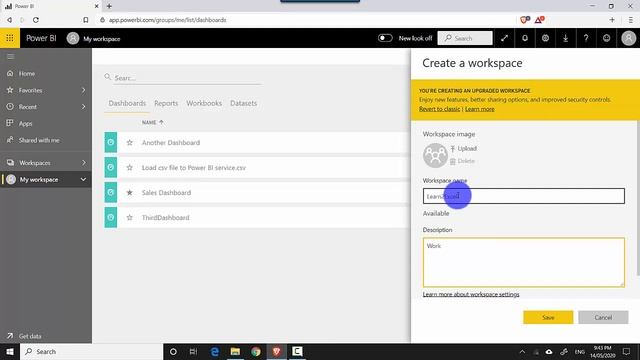Click the Create a workspace panel scrollbar
Viewport: 640px width, 360px height.
click(x=638, y=198)
